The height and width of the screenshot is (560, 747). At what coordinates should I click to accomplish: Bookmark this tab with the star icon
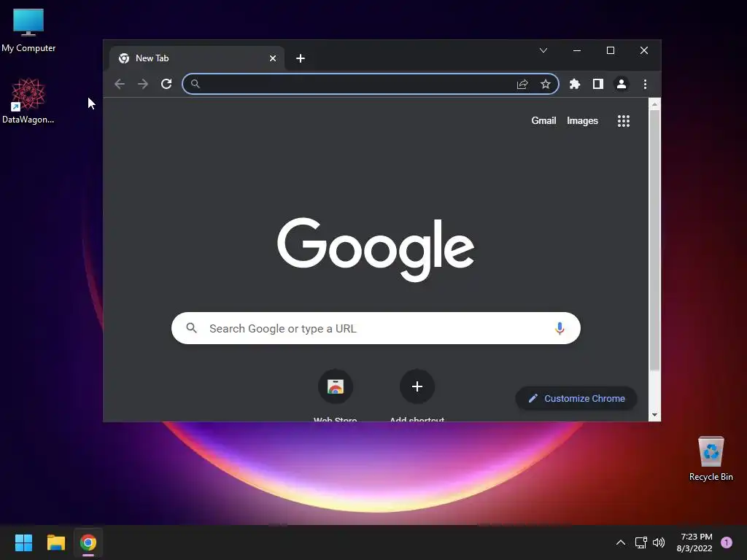[x=546, y=85]
